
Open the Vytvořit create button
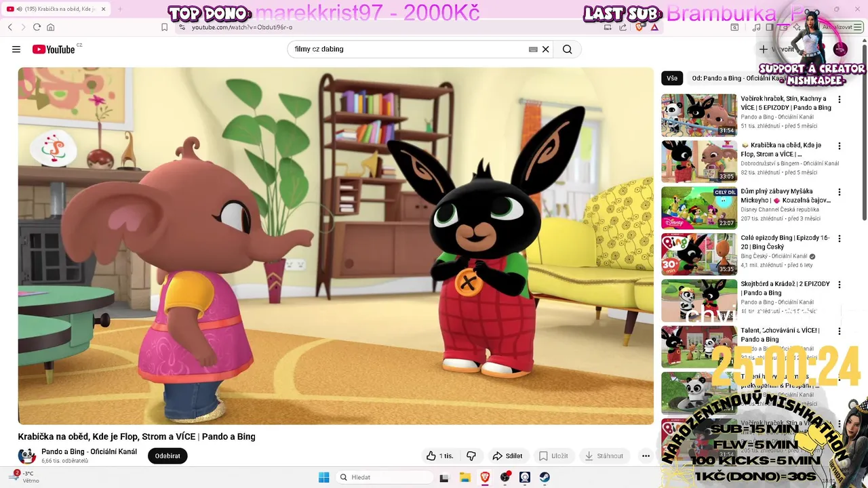tap(777, 49)
